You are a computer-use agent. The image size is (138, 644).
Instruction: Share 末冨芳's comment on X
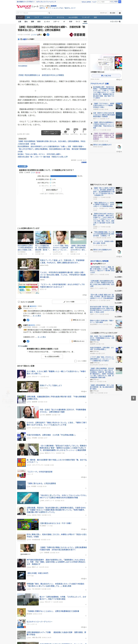[x=25, y=341]
